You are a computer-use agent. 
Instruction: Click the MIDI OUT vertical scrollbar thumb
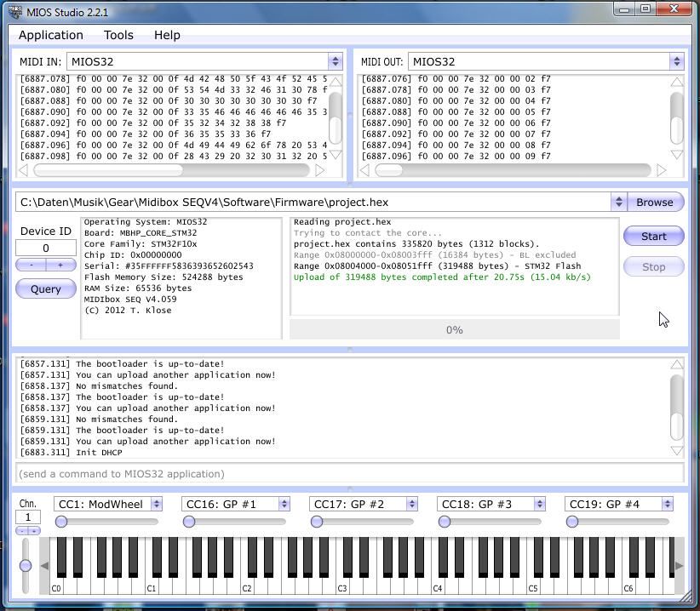point(677,130)
